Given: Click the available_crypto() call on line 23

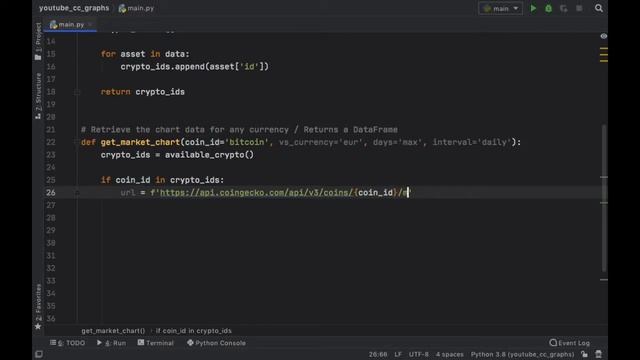Looking at the screenshot, I should click(209, 155).
